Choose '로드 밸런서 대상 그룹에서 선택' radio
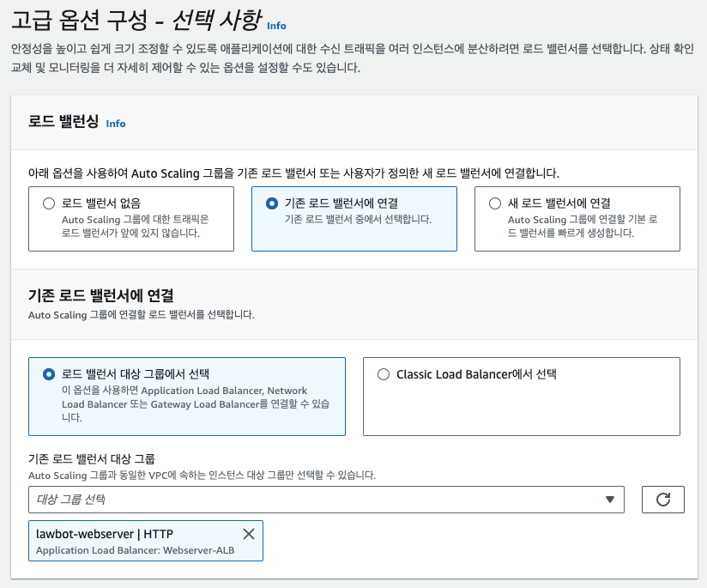The height and width of the screenshot is (588, 707). 49,374
